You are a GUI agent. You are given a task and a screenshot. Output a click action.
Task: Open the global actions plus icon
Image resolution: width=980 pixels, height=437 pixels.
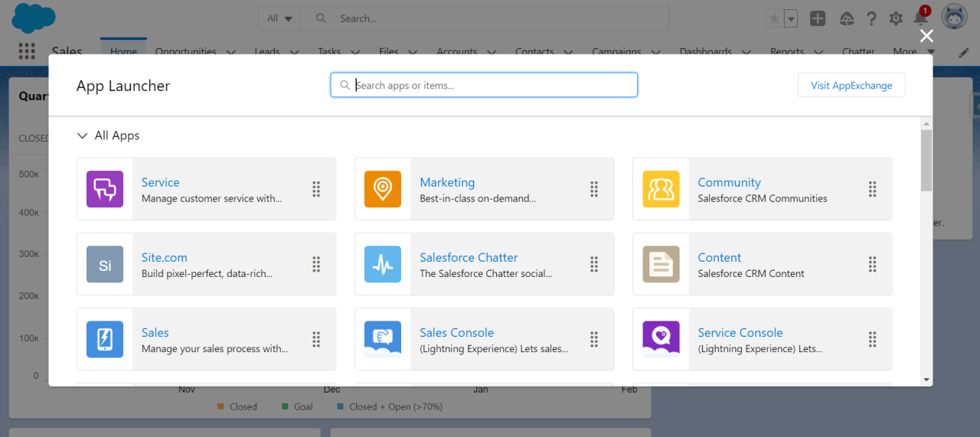(818, 18)
